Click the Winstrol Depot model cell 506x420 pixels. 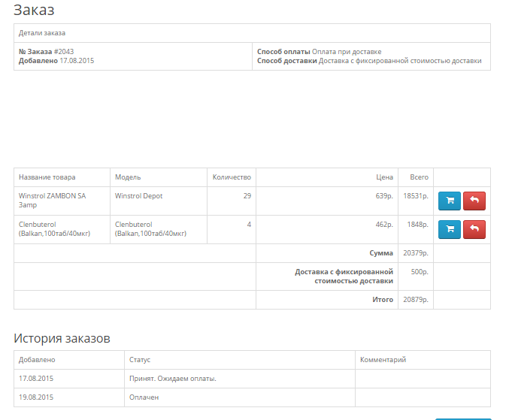click(138, 196)
